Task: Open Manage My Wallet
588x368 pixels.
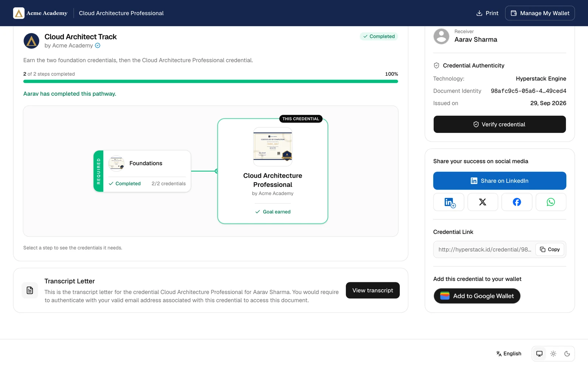Action: (540, 13)
